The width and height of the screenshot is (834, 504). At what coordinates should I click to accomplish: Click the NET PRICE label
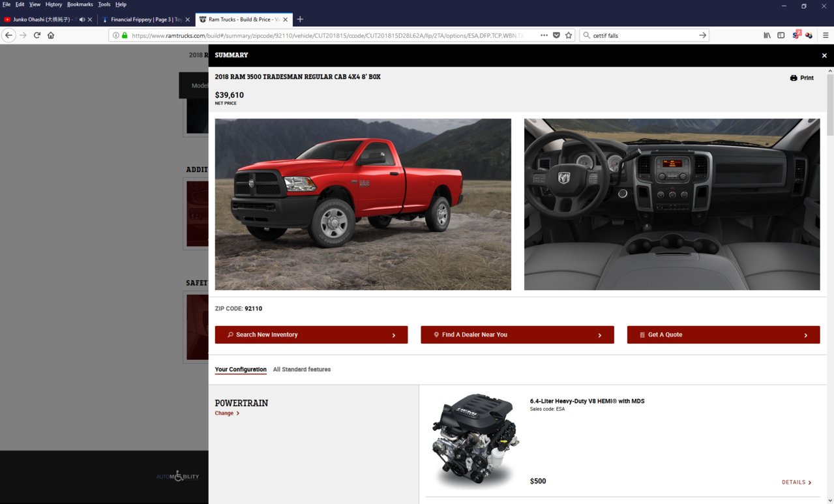point(226,103)
